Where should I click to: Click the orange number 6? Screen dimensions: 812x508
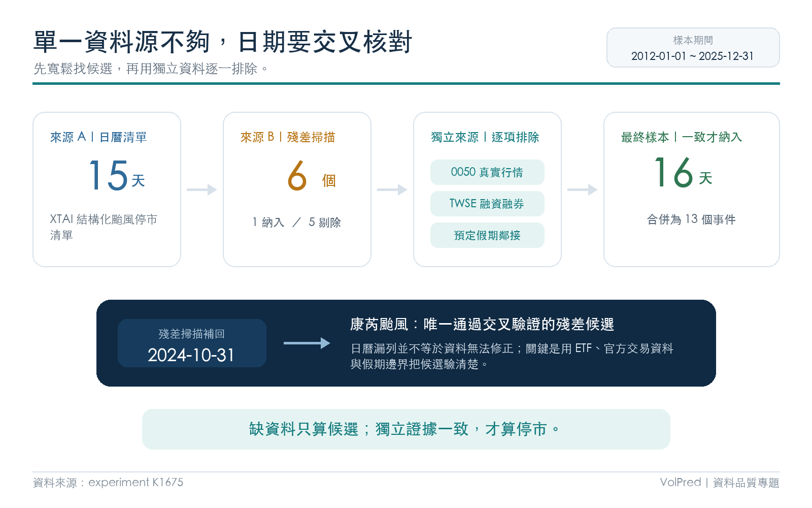coord(297,176)
